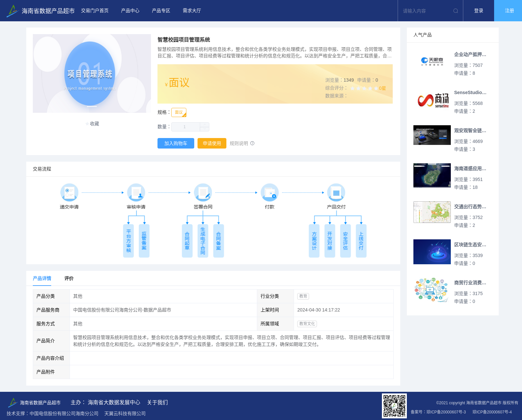Image resolution: width=522 pixels, height=420 pixels.
Task: Click the SenseStudio... product title
Action: coord(470,92)
